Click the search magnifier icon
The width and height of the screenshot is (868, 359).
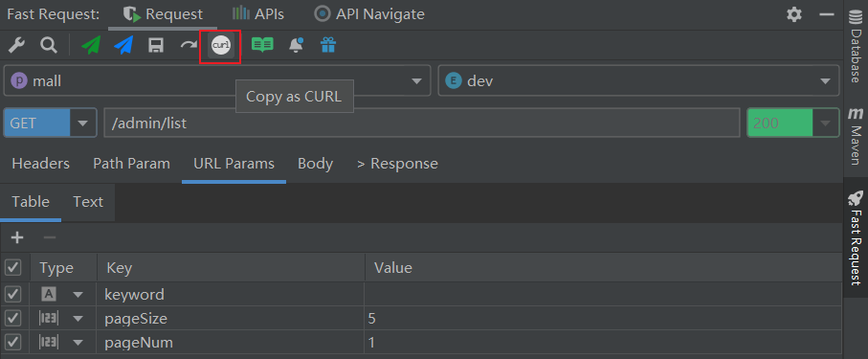point(49,45)
